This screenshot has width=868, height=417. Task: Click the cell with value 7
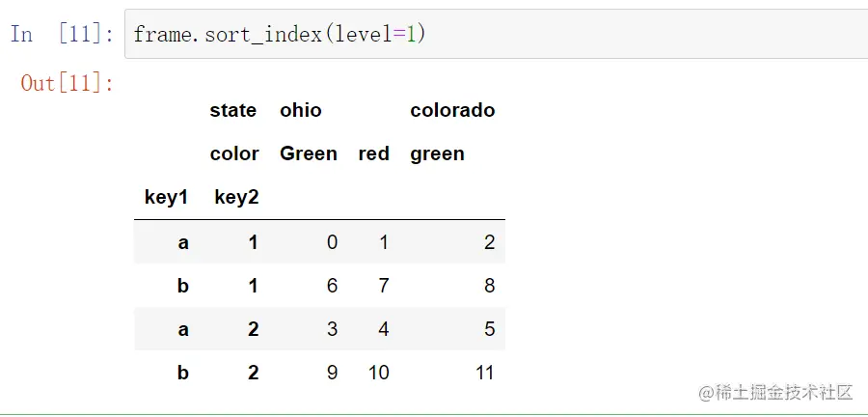[x=384, y=286]
